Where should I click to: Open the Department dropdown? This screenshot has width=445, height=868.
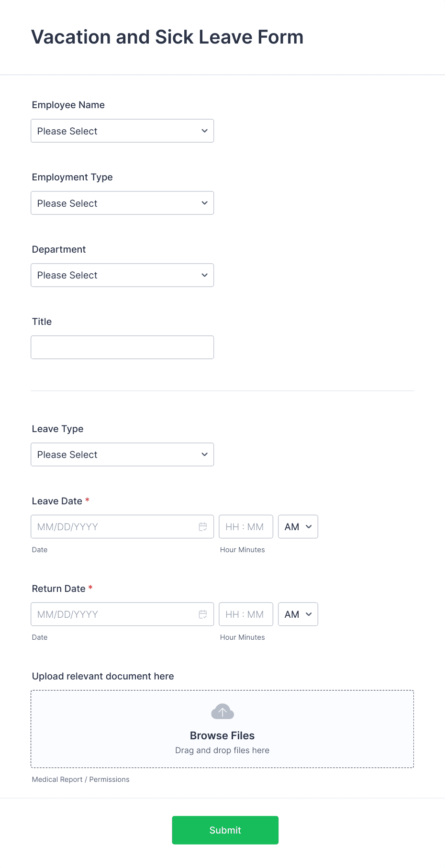(x=122, y=275)
